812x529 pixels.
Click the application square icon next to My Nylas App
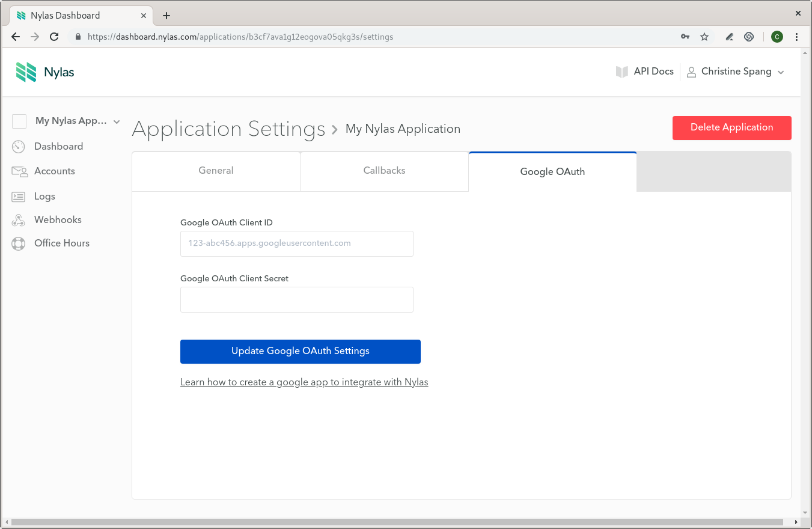19,121
